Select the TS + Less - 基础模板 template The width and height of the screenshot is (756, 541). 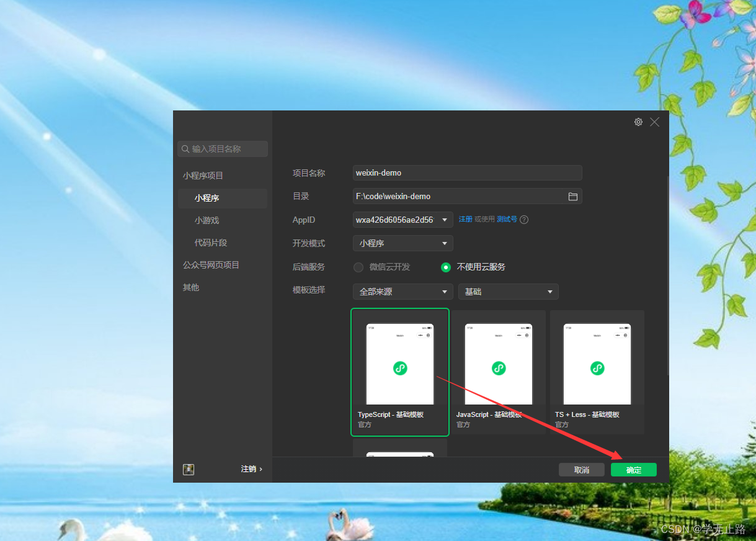click(597, 372)
